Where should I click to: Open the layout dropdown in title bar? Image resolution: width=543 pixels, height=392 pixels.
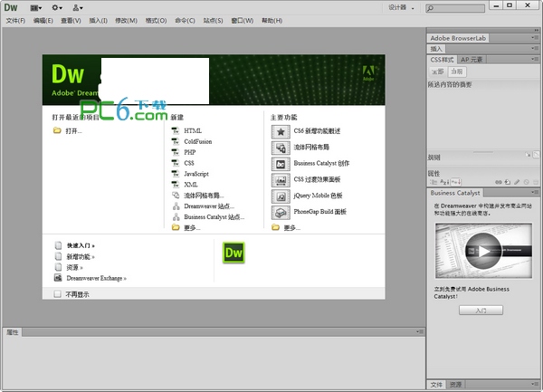tap(36, 6)
